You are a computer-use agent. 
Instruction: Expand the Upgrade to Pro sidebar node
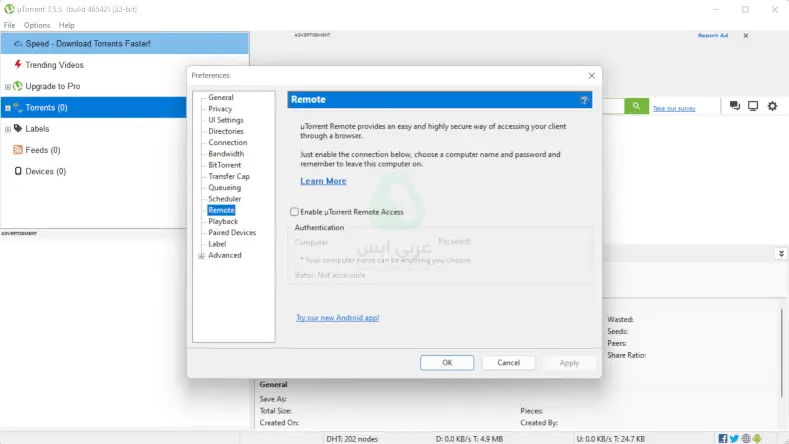(x=8, y=87)
